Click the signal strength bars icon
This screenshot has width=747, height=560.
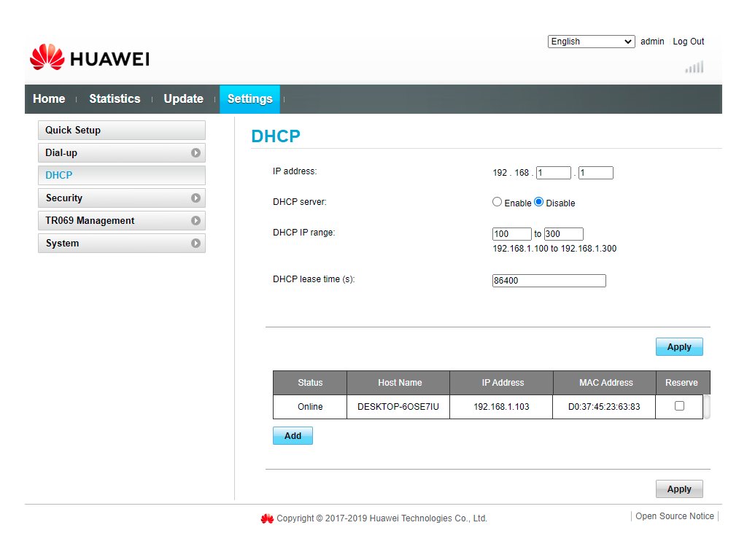click(694, 67)
